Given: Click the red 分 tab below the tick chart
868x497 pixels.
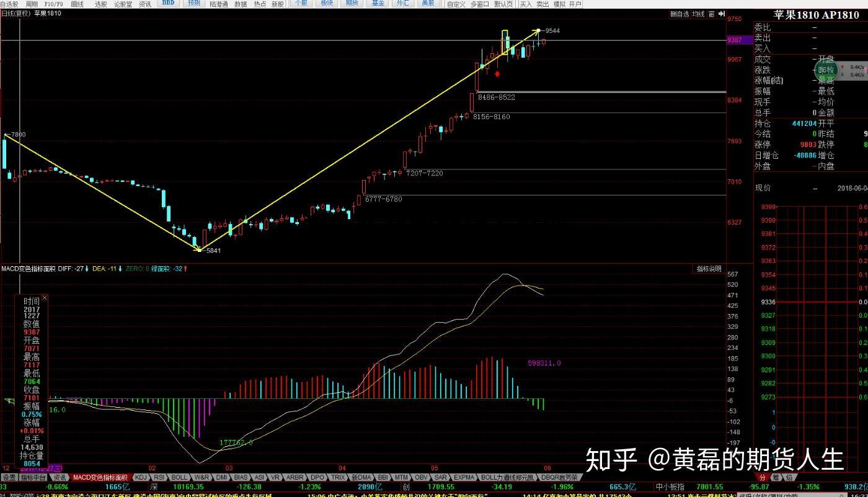Looking at the screenshot, I should tap(762, 478).
